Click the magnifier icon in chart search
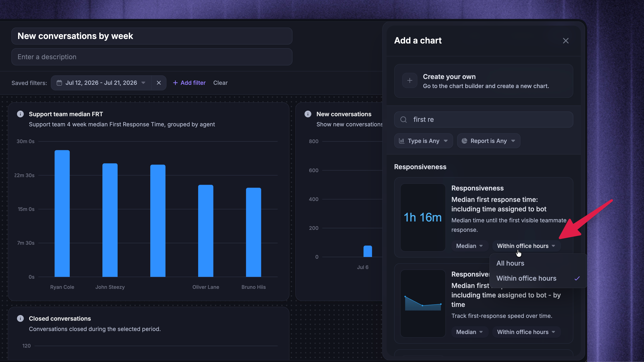Screen dimensions: 644x362 pos(403,119)
